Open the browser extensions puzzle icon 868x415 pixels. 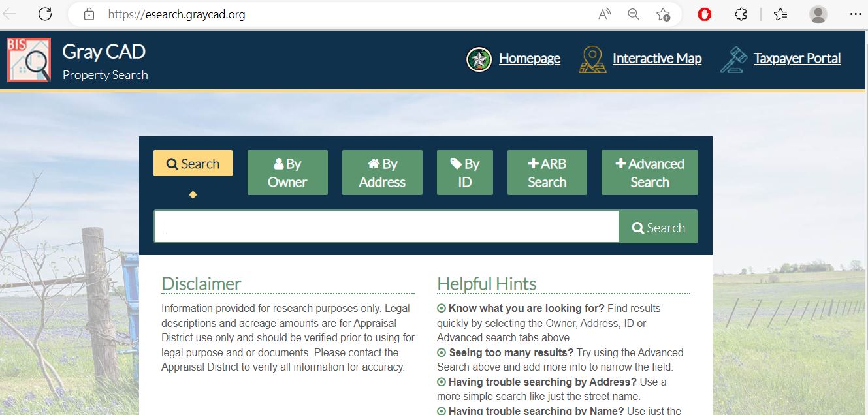click(741, 14)
